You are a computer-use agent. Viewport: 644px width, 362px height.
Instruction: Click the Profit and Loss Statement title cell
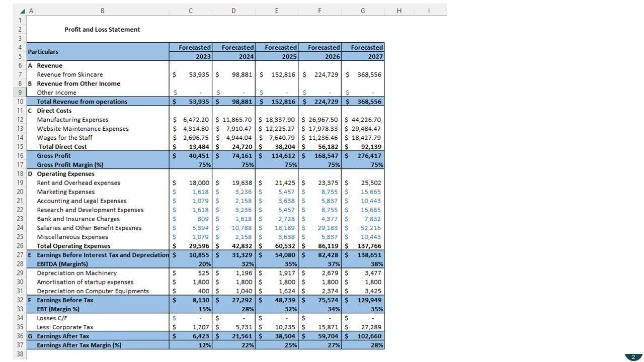(x=102, y=30)
